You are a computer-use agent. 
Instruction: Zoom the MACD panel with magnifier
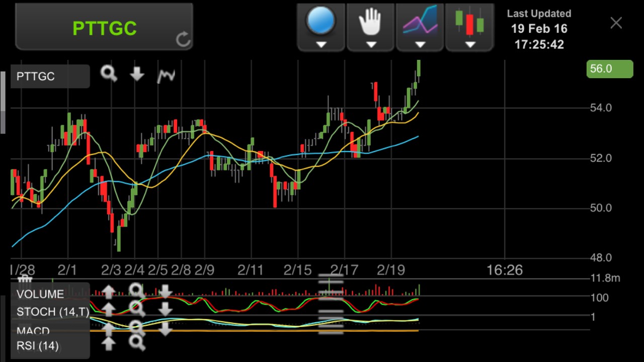tap(136, 328)
